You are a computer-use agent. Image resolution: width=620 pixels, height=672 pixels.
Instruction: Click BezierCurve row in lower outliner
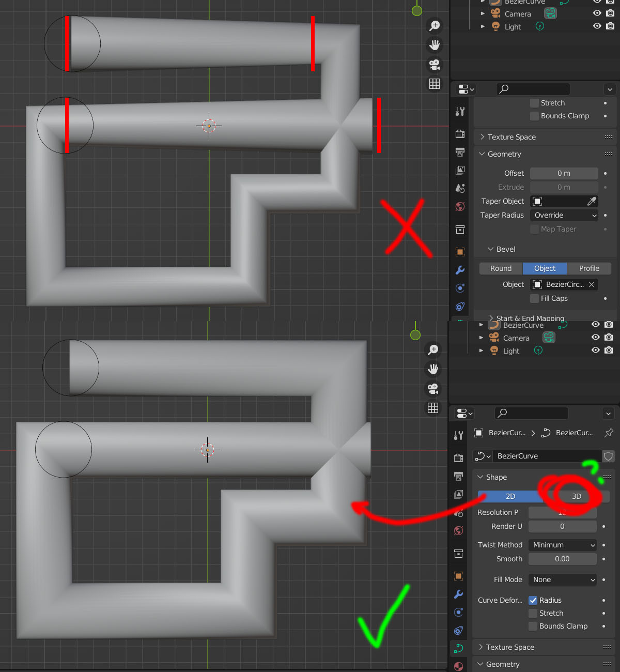click(x=534, y=325)
